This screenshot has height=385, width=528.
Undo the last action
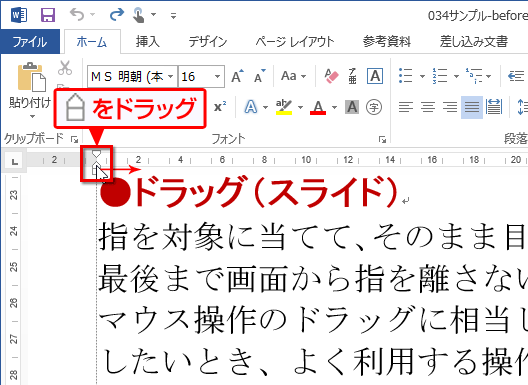coord(77,14)
